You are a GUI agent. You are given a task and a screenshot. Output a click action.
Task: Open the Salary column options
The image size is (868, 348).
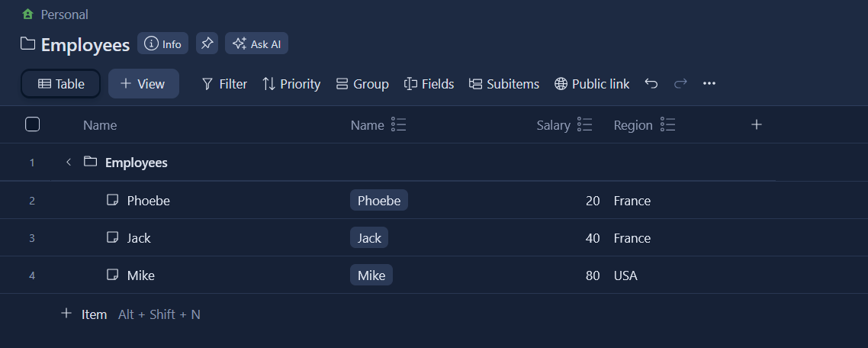[585, 125]
